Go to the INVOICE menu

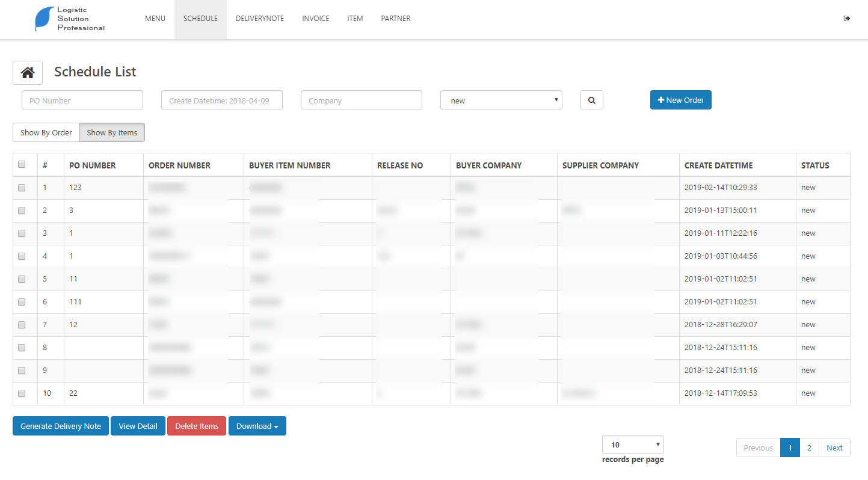[x=316, y=19]
